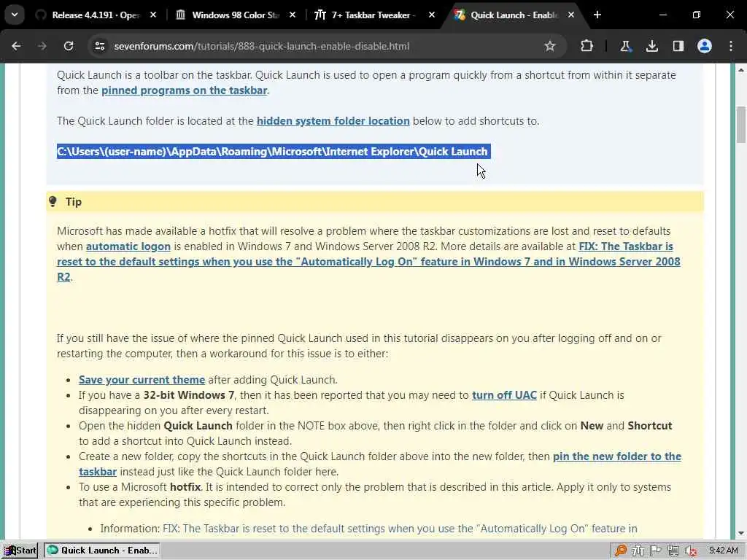The width and height of the screenshot is (747, 560).
Task: Open 'FIX: The Taskbar is reset' link
Action: pos(368,262)
